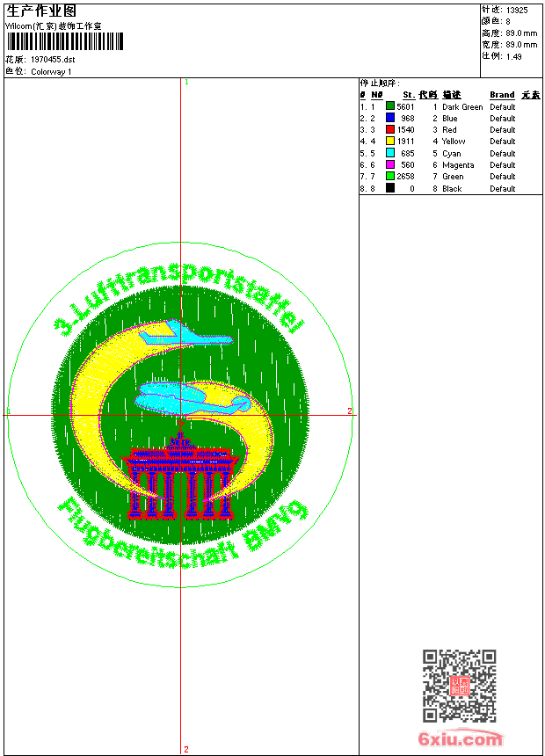
Task: Click the Black color swatch
Action: (390, 187)
